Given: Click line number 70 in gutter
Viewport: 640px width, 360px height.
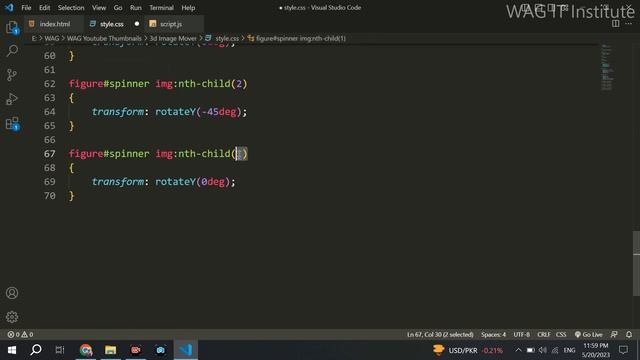Looking at the screenshot, I should pyautogui.click(x=49, y=196).
